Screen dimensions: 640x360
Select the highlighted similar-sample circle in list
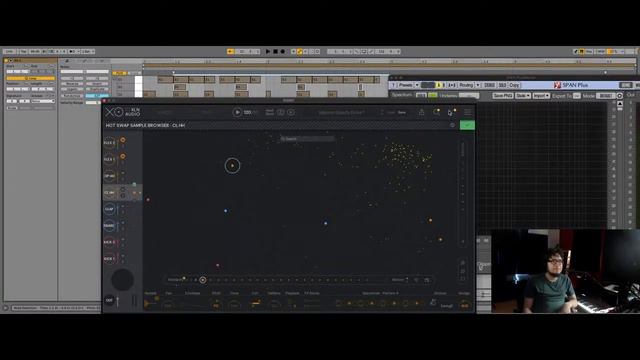(x=202, y=280)
